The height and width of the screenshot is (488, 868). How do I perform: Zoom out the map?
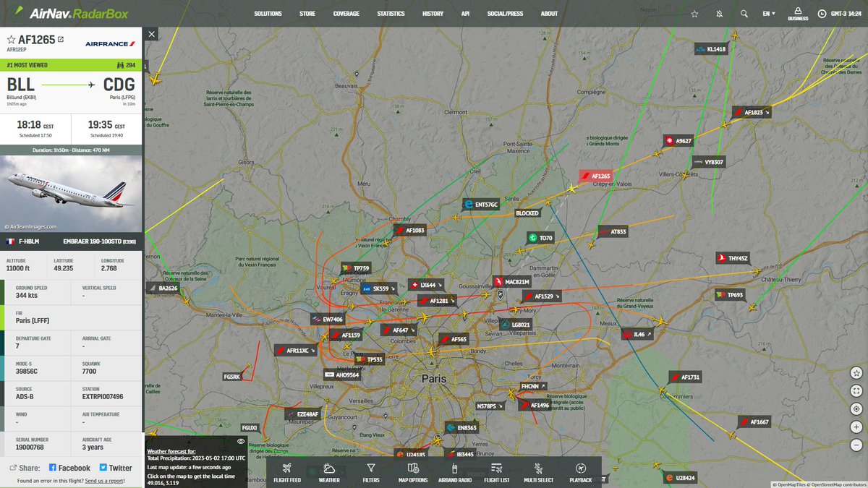click(856, 444)
